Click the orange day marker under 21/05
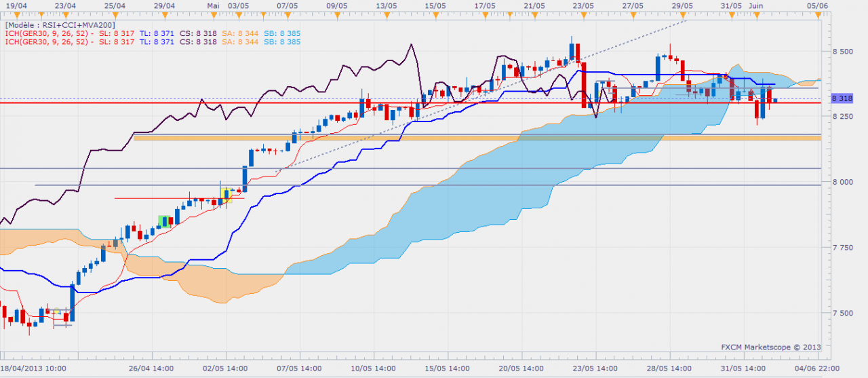868x378 pixels. tap(534, 14)
